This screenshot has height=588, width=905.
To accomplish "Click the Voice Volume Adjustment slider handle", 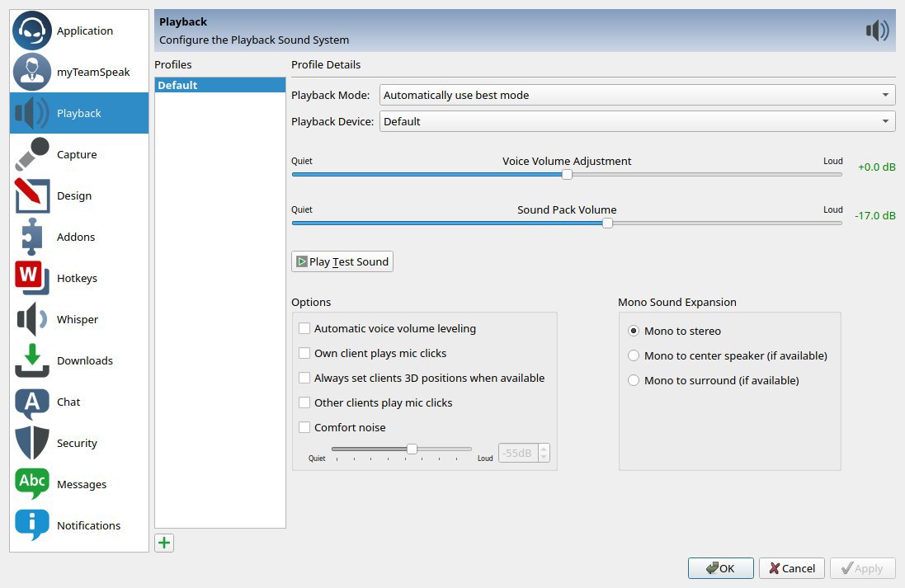I will coord(567,174).
